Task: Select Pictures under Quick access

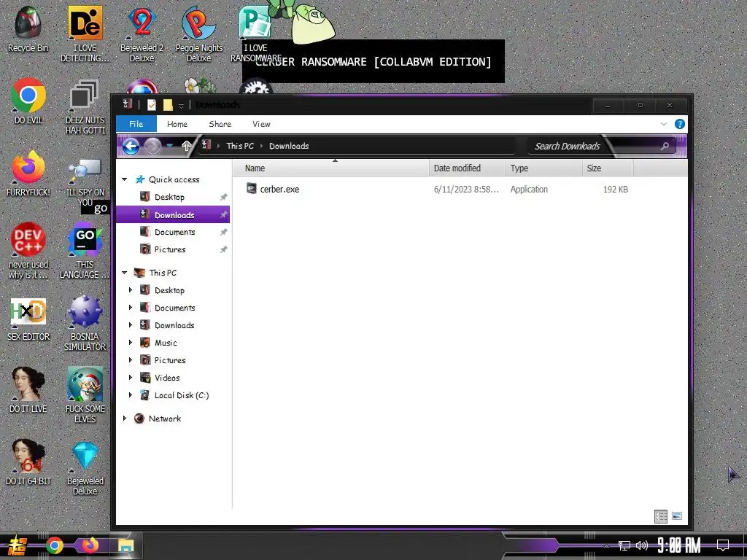Action: pos(169,249)
